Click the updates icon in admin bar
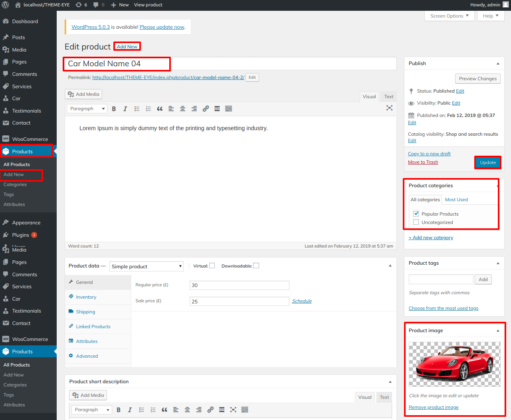Viewport: 511px width, 420px height. point(81,5)
